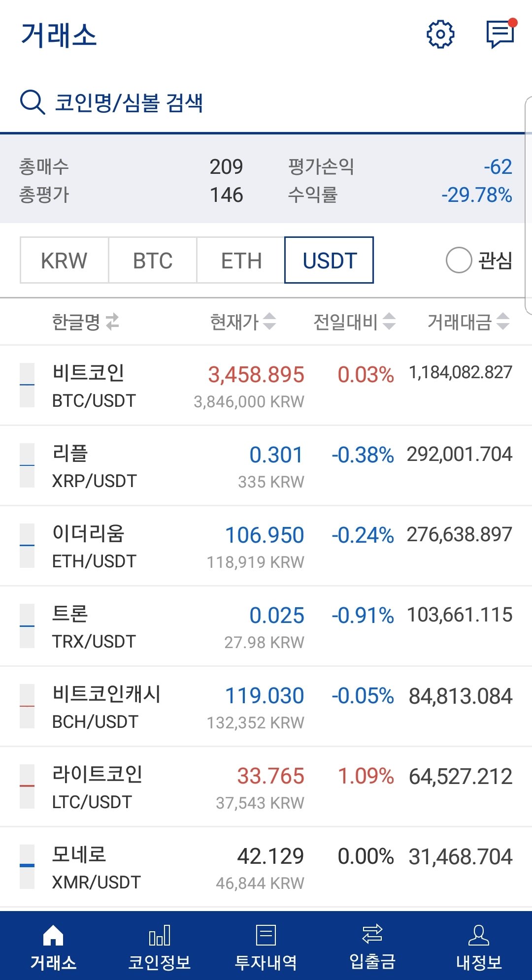Toggle 한글명 name display swap
Screen dimensions: 532x980
click(x=112, y=322)
